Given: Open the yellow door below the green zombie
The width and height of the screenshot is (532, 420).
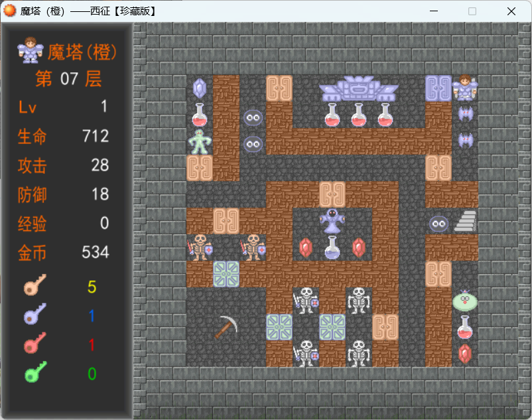Looking at the screenshot, I should [200, 168].
